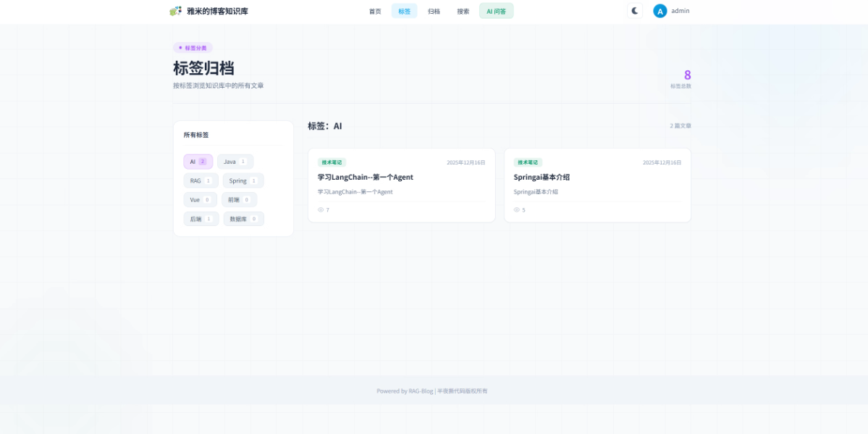Click the Springai card summary text
Viewport: 868px width, 434px height.
click(536, 192)
